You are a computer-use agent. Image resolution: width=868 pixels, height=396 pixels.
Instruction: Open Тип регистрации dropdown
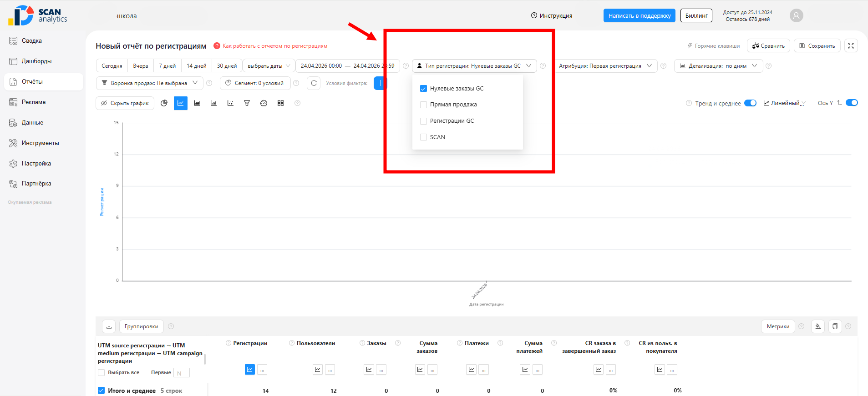tap(474, 66)
